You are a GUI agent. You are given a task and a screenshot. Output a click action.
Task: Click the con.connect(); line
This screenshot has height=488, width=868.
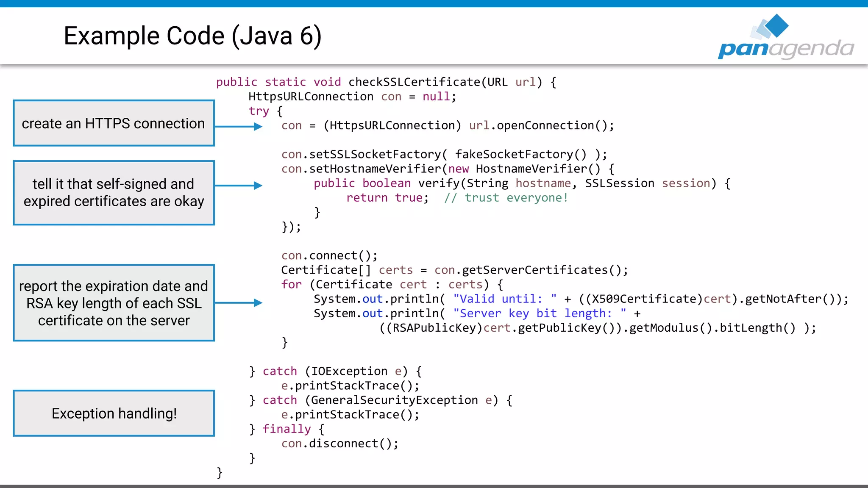(x=329, y=255)
